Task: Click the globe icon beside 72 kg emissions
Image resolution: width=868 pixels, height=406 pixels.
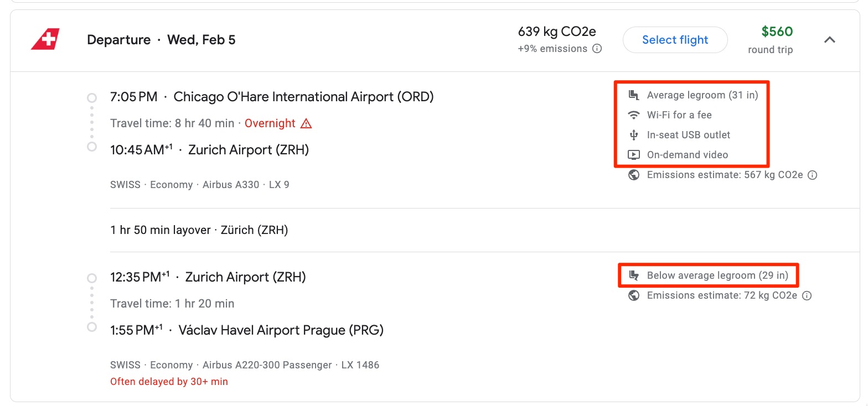Action: 633,295
